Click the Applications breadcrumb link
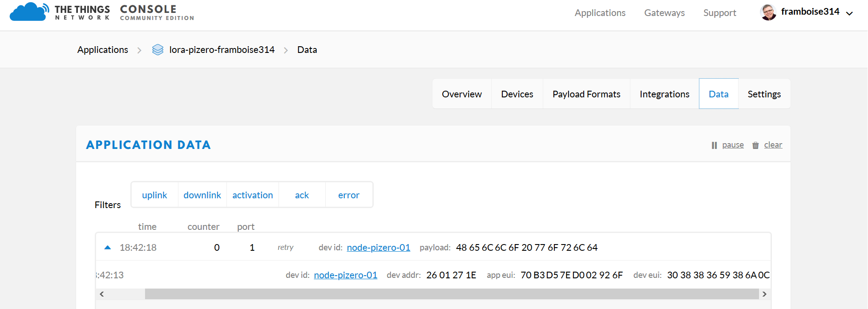 tap(103, 50)
